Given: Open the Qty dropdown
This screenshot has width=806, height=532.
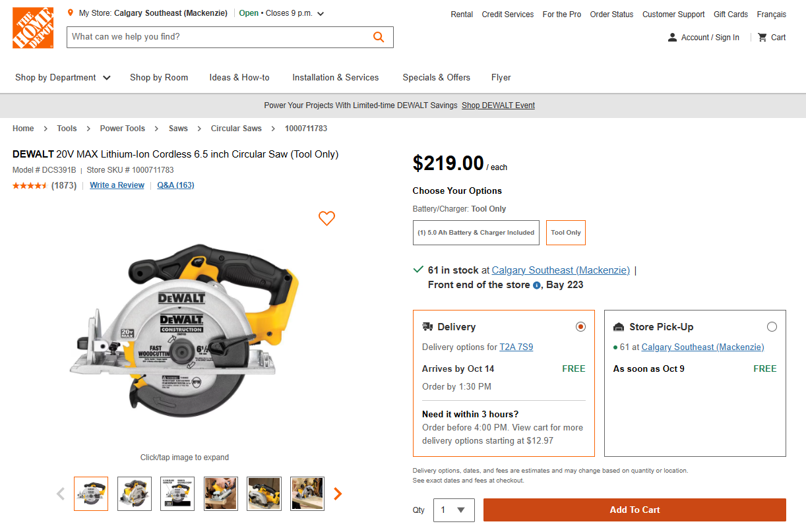Looking at the screenshot, I should tap(454, 510).
